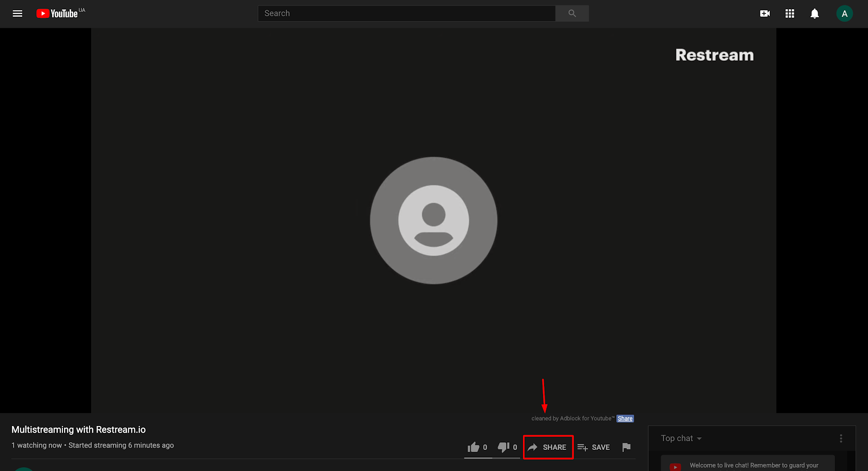The width and height of the screenshot is (868, 471).
Task: Open the notifications bell
Action: pyautogui.click(x=814, y=14)
